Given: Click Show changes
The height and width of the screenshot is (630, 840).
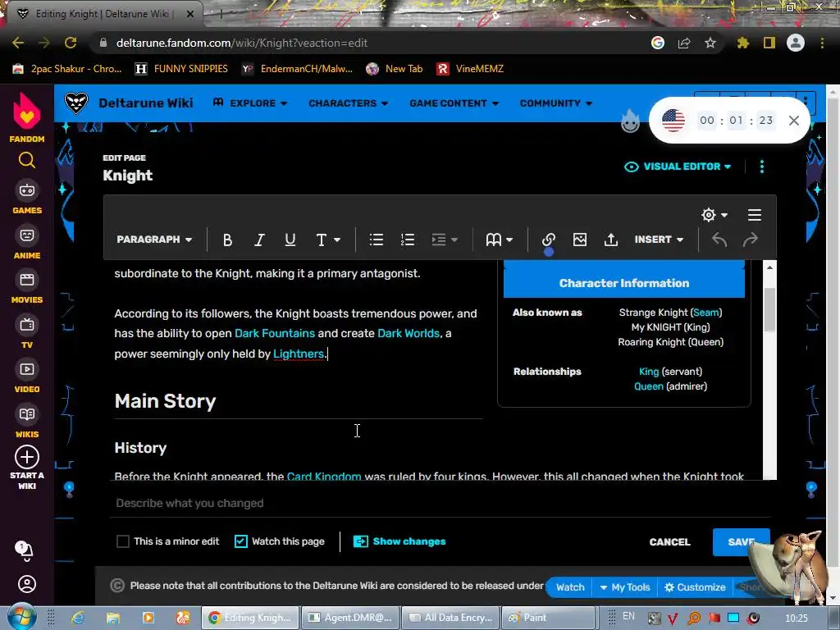Looking at the screenshot, I should 399,541.
